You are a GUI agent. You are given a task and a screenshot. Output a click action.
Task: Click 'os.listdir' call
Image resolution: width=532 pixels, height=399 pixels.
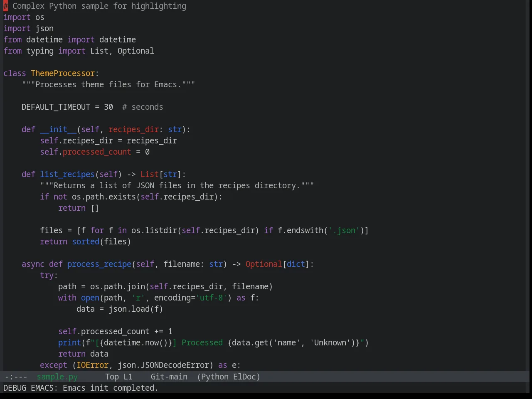click(x=154, y=231)
